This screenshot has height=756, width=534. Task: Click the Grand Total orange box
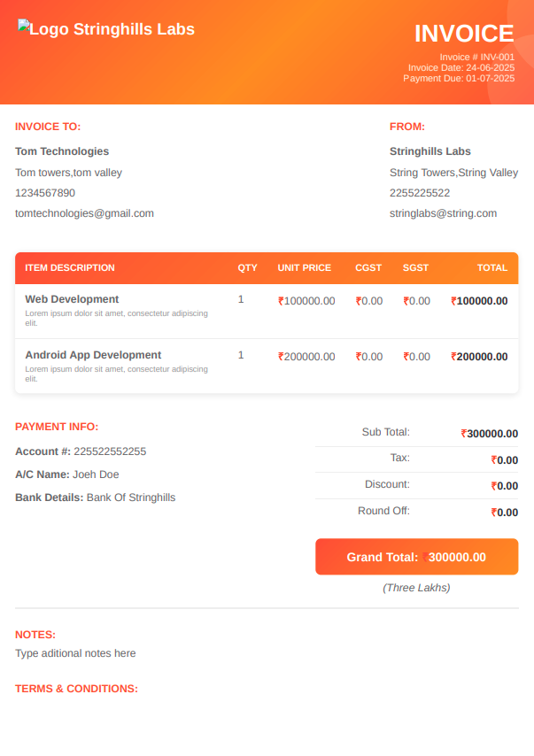coord(416,557)
